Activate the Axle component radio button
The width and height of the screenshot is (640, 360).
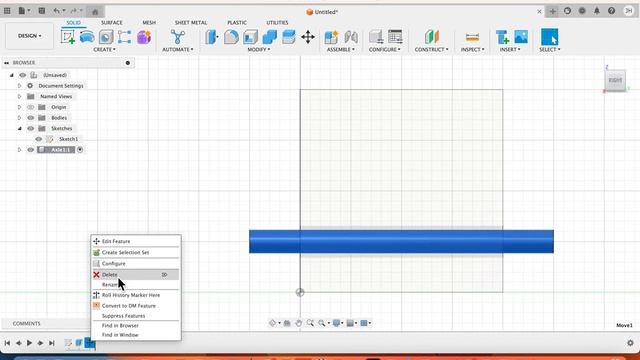[80, 150]
